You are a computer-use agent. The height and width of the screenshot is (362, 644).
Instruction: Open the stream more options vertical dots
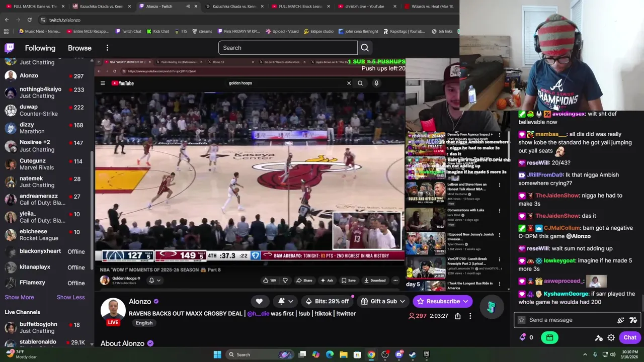click(x=470, y=316)
